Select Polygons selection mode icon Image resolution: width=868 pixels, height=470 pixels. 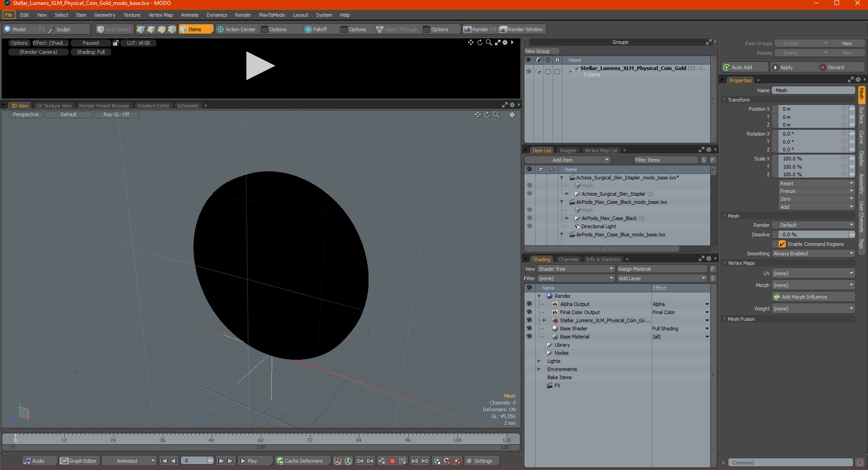click(x=161, y=29)
